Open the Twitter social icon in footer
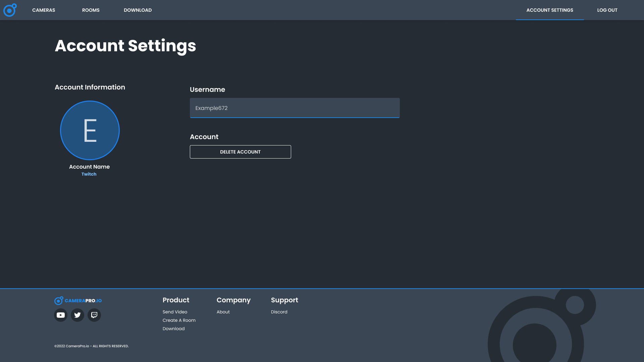644x362 pixels. [77, 315]
